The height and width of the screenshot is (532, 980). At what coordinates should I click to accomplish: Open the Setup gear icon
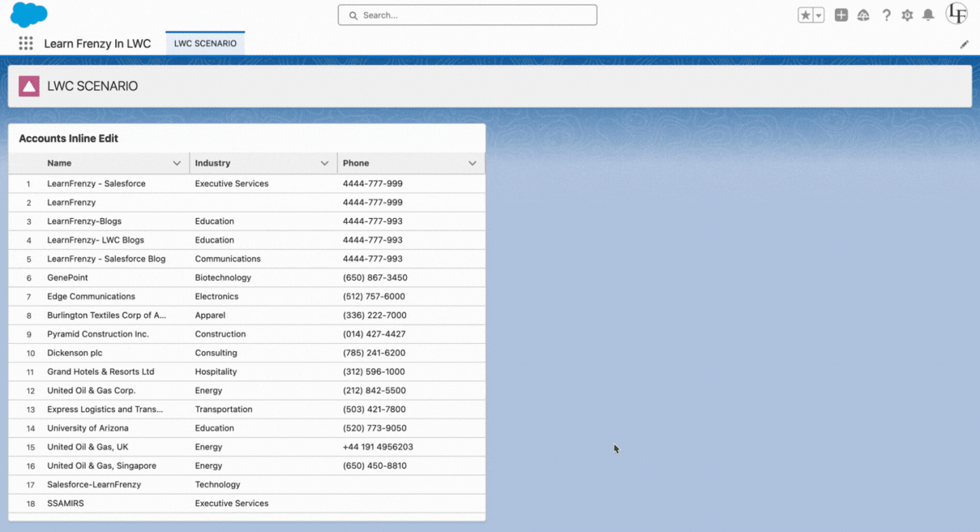point(907,15)
